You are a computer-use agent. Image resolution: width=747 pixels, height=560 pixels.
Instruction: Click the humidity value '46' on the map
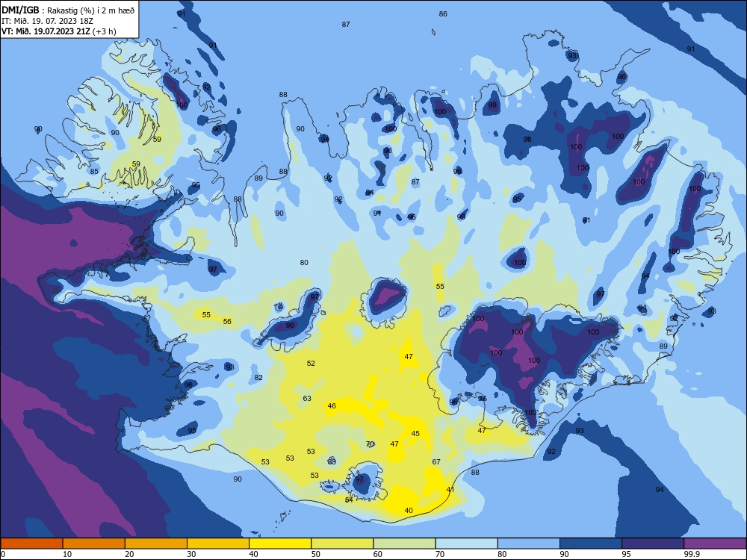pos(332,405)
